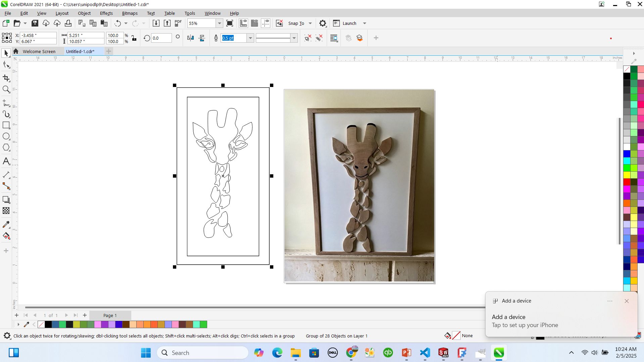Select the Crop tool
This screenshot has width=644, height=362.
(6, 78)
